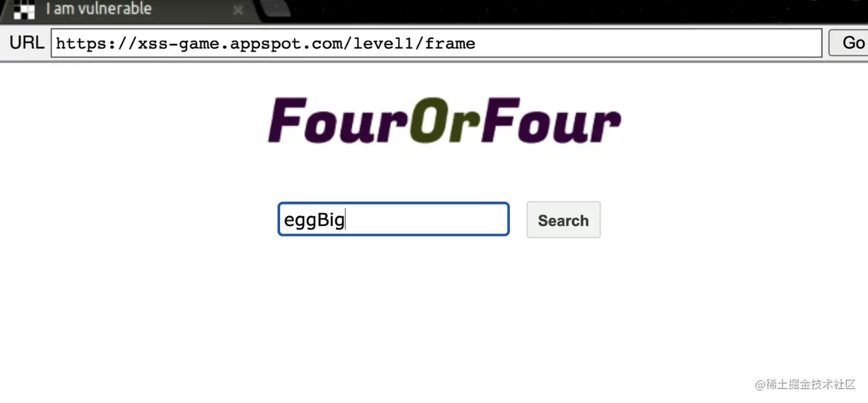The height and width of the screenshot is (403, 868).
Task: Click the URL label beside the address field
Action: pyautogui.click(x=26, y=43)
